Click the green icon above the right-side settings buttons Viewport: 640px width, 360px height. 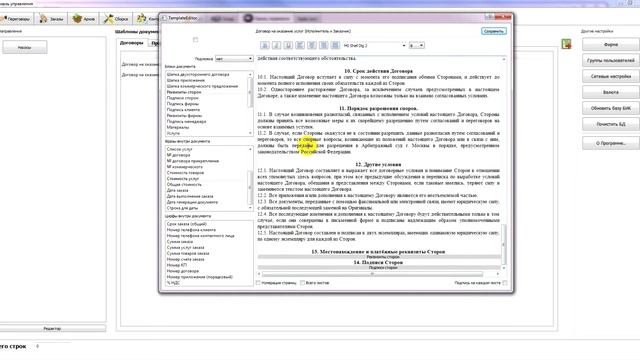pos(566,44)
